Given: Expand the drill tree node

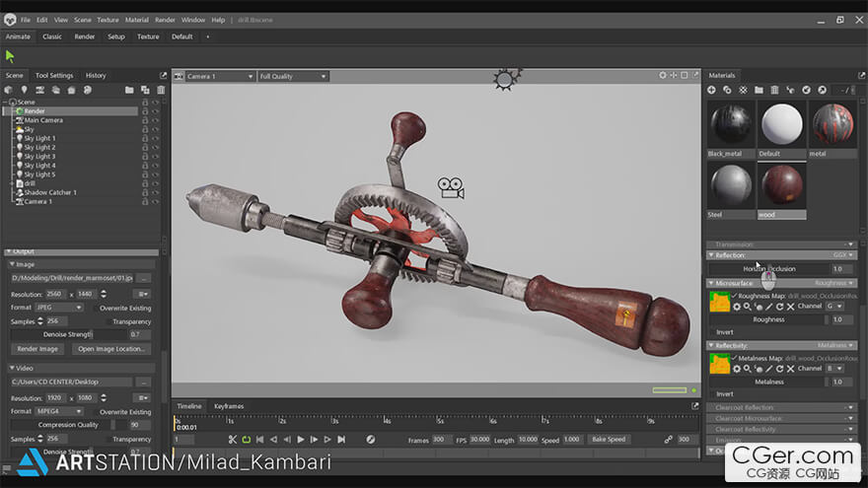Looking at the screenshot, I should click(12, 183).
